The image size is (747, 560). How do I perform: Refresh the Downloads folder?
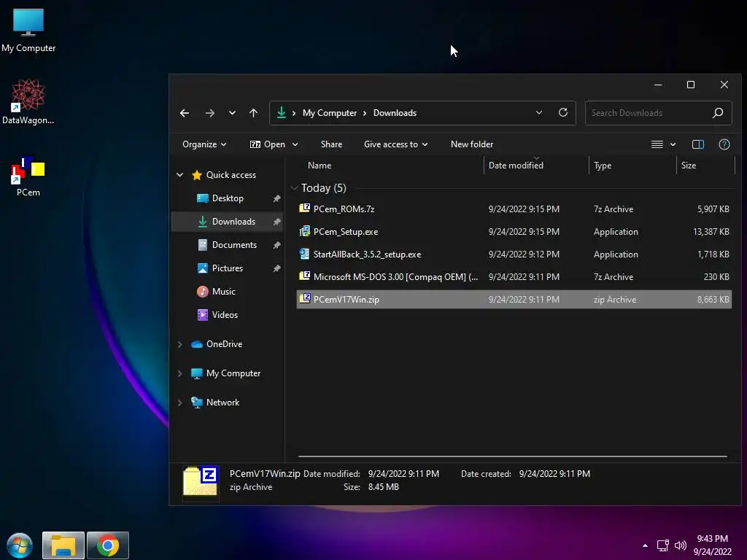pos(563,113)
